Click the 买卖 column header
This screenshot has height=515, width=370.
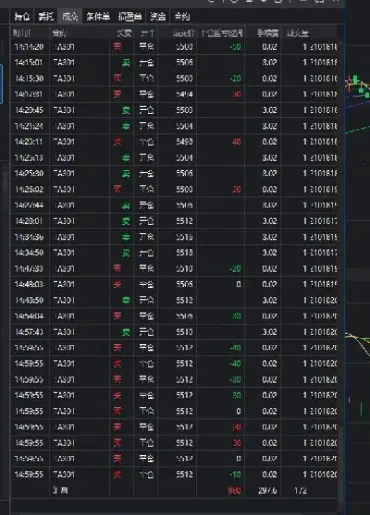click(124, 33)
